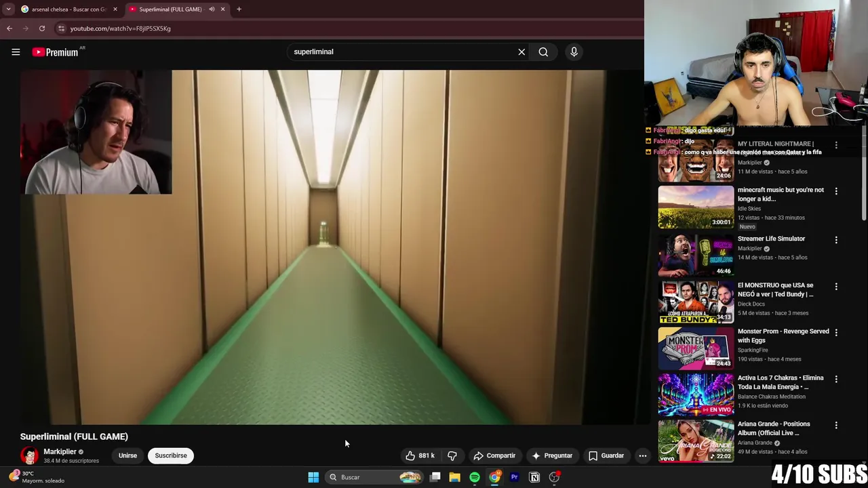Open Notion from taskbar
The height and width of the screenshot is (488, 868).
click(534, 477)
